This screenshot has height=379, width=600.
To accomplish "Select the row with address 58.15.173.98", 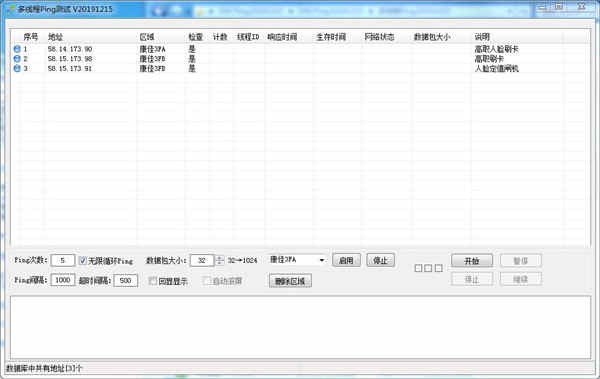I will (x=298, y=59).
